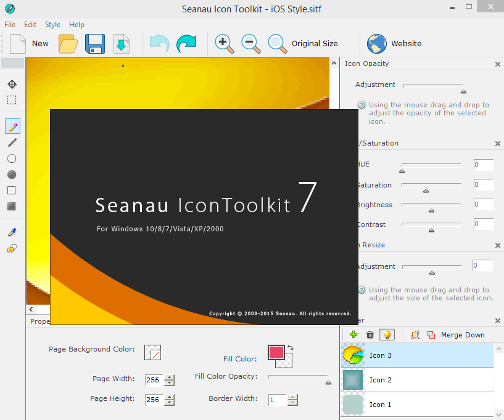Image resolution: width=504 pixels, height=420 pixels.
Task: Focus the Contrast value field
Action: [x=484, y=224]
